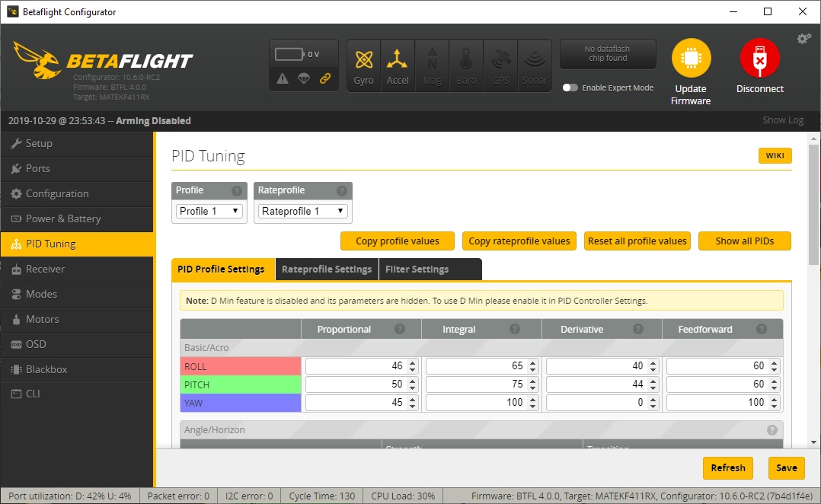This screenshot has width=821, height=504.
Task: Switch to Rateprofile Settings tab
Action: click(x=327, y=269)
